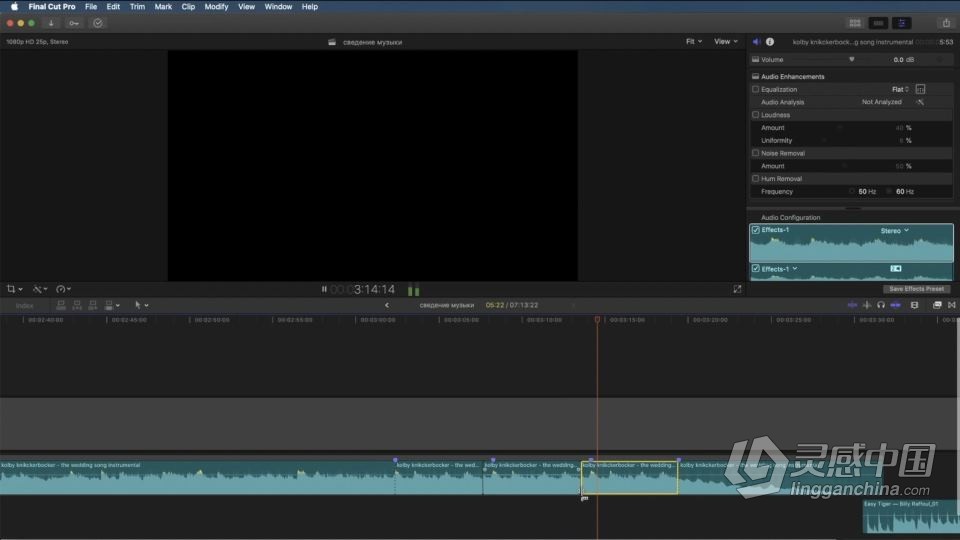Open the Modify menu
960x540 pixels.
(216, 7)
